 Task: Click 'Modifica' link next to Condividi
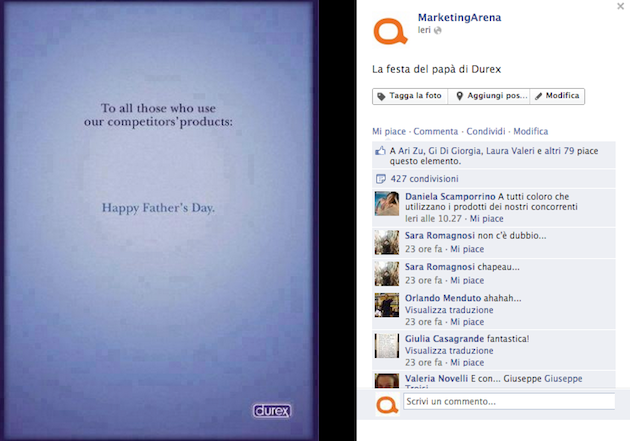[530, 131]
